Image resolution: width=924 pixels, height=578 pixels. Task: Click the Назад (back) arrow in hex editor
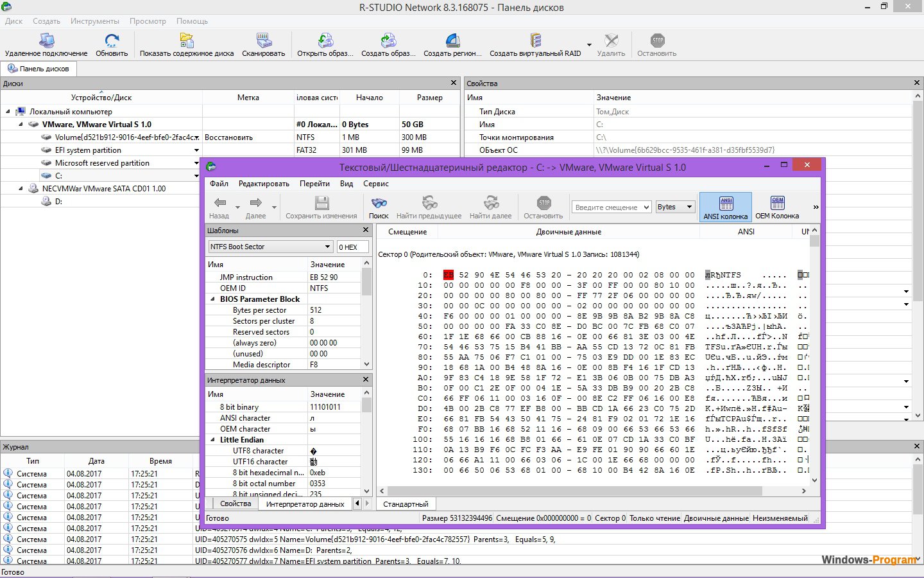(x=219, y=207)
